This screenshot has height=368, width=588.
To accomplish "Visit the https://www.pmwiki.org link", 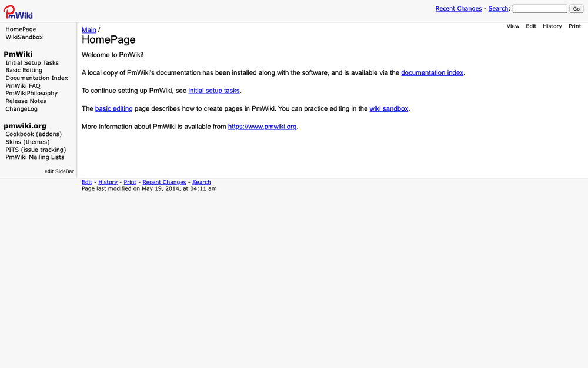I will [x=262, y=127].
